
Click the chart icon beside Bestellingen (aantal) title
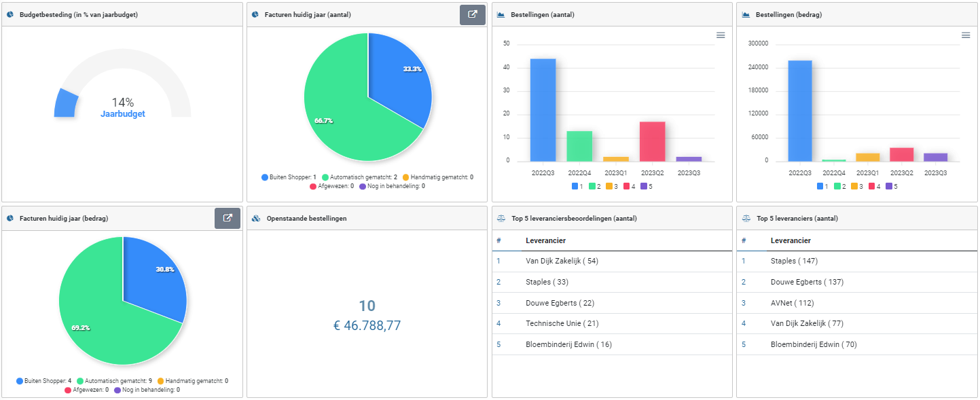click(501, 14)
